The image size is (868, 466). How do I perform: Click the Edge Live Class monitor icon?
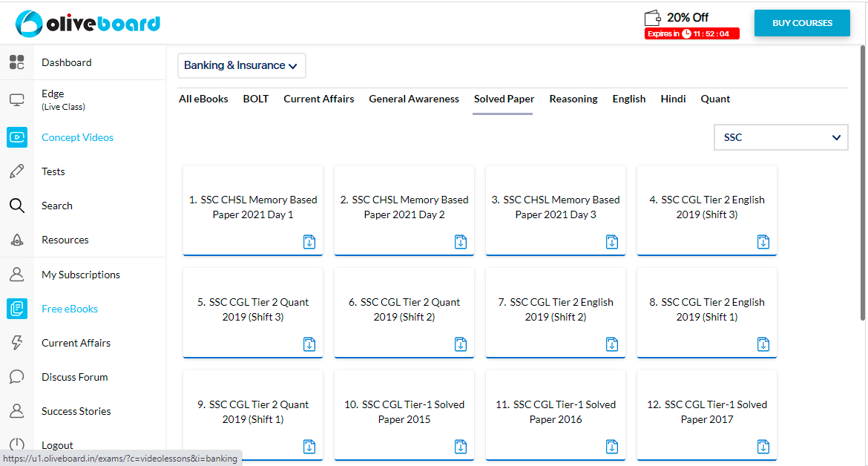16,99
